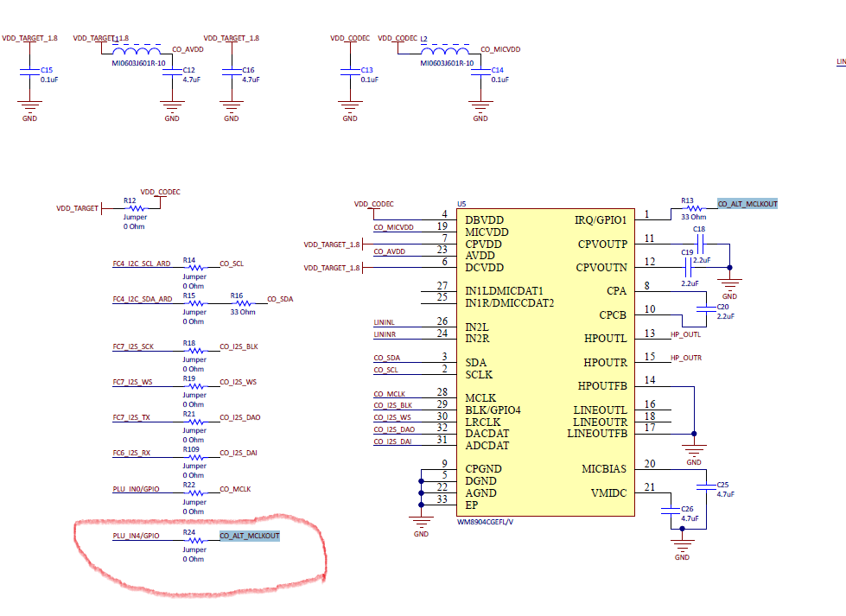
Task: Click the VDD_CODEC power label above pin 4
Action: [x=372, y=204]
